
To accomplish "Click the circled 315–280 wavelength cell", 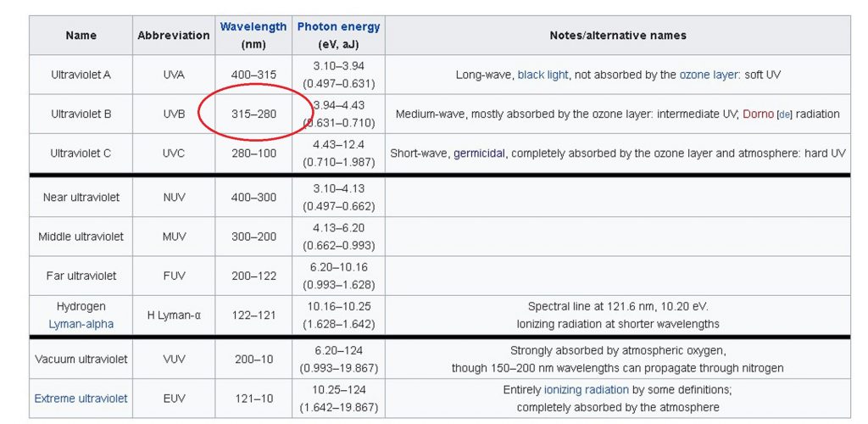I will pyautogui.click(x=253, y=114).
